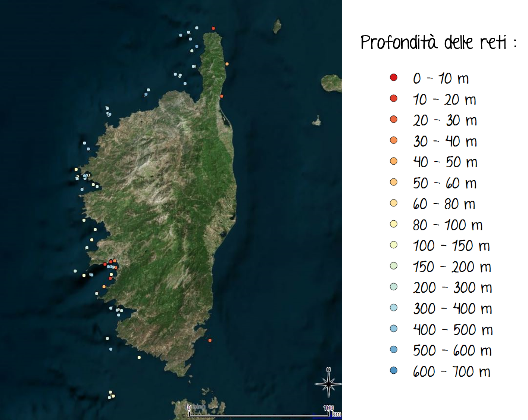
Task: Click the "20 - 30 m" legend label
Action: [445, 120]
